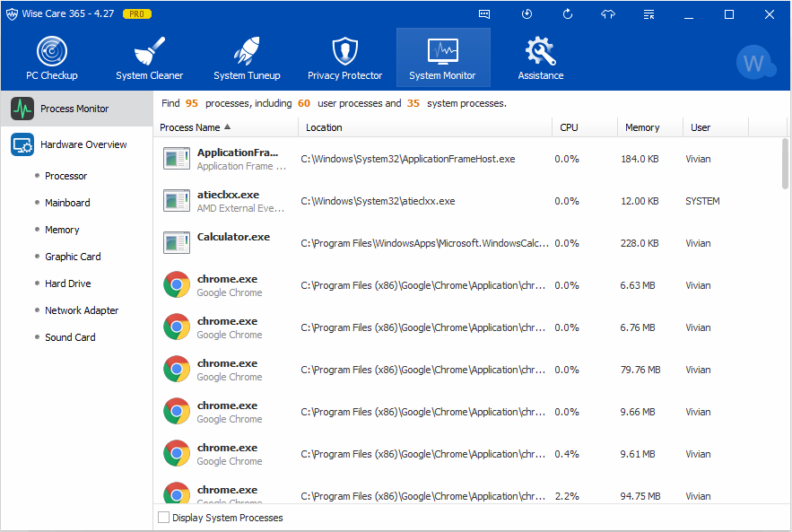Click Chrome icon in the 9.61 MB row
Image resolution: width=792 pixels, height=532 pixels.
[x=177, y=453]
